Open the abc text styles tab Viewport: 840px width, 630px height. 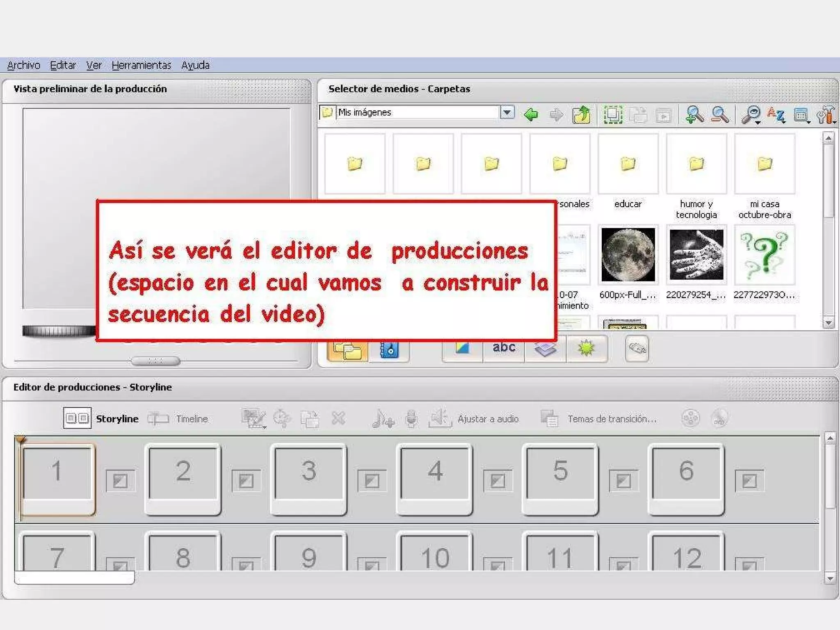pos(504,348)
